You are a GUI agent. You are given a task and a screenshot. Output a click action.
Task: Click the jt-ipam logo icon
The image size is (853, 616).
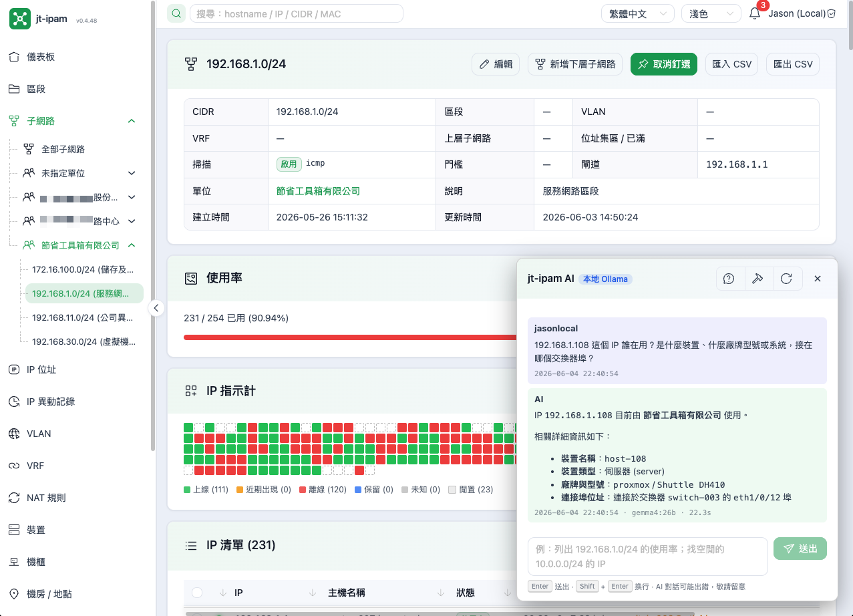[19, 19]
